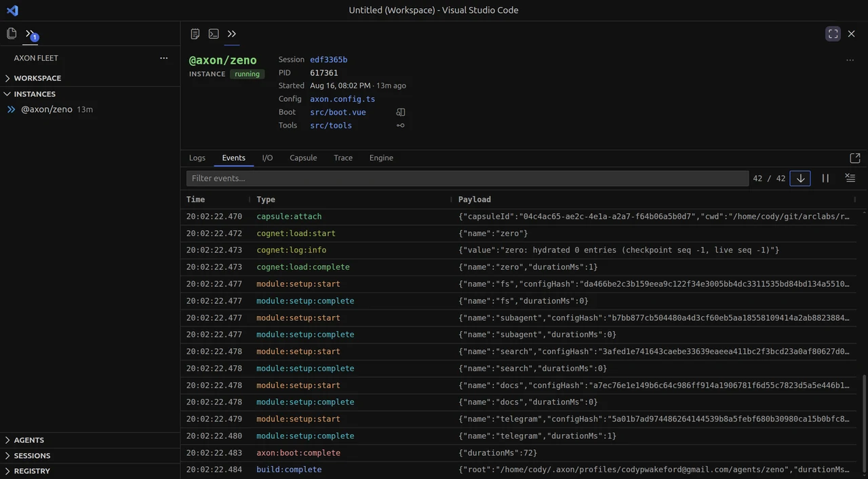Expand the AGENTS section
The width and height of the screenshot is (868, 479).
(90, 440)
